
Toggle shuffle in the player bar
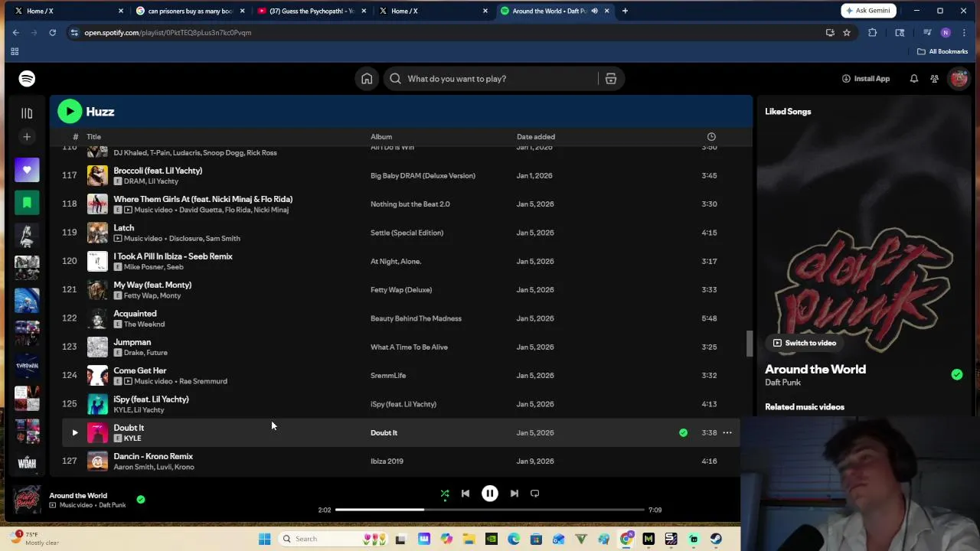point(445,494)
